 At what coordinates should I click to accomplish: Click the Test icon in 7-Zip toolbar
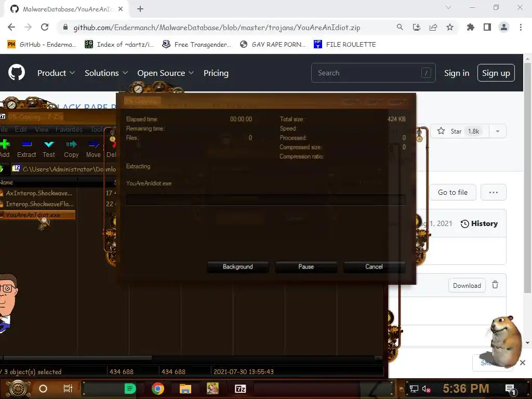[49, 144]
